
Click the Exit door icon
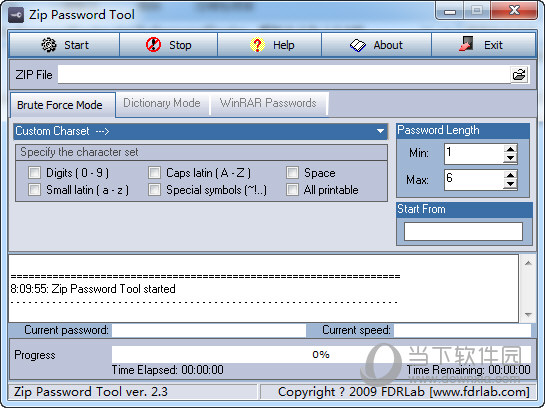coord(466,44)
